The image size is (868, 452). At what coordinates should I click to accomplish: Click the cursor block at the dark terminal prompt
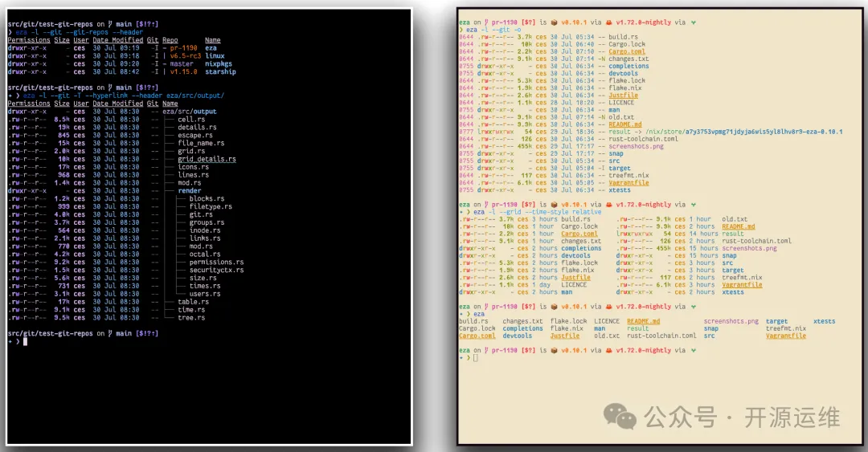pyautogui.click(x=25, y=341)
